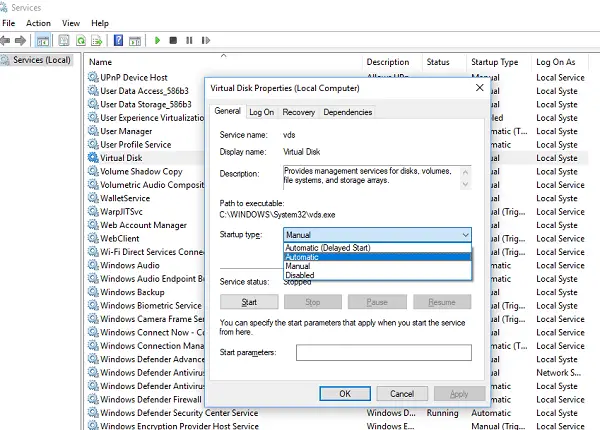Image resolution: width=600 pixels, height=430 pixels.
Task: Select Services (Local) in the left pane
Action: click(41, 61)
